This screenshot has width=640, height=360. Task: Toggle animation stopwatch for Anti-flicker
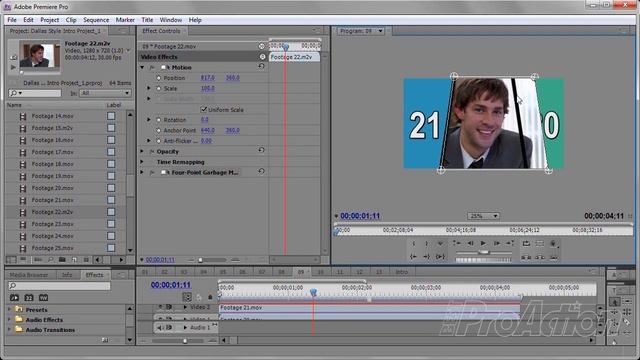[159, 141]
